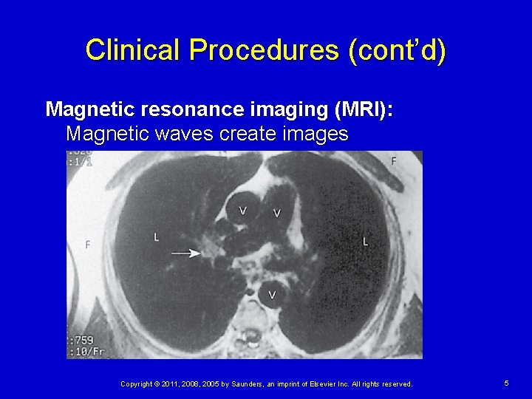Screen dimensions: 532x399
Task: Click the slide number 5
Action: [x=507, y=383]
